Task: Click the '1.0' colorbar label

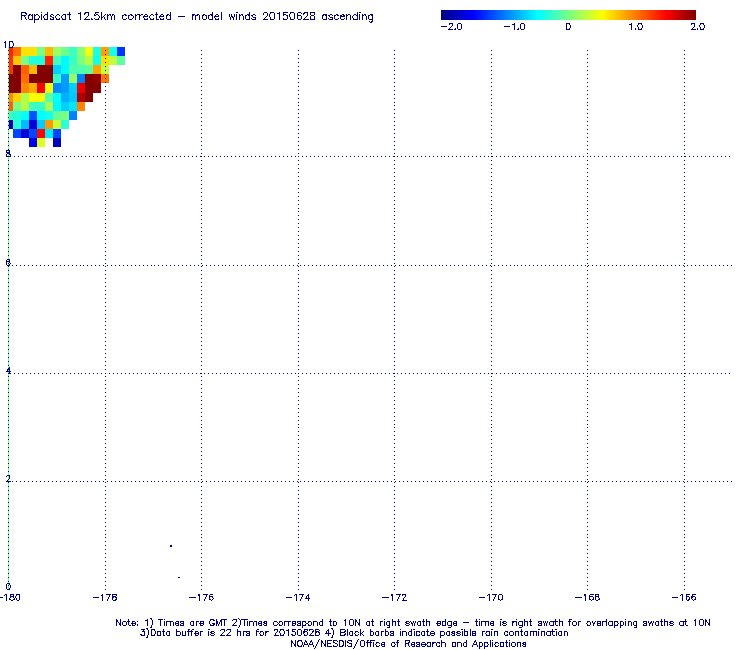Action: click(x=635, y=27)
